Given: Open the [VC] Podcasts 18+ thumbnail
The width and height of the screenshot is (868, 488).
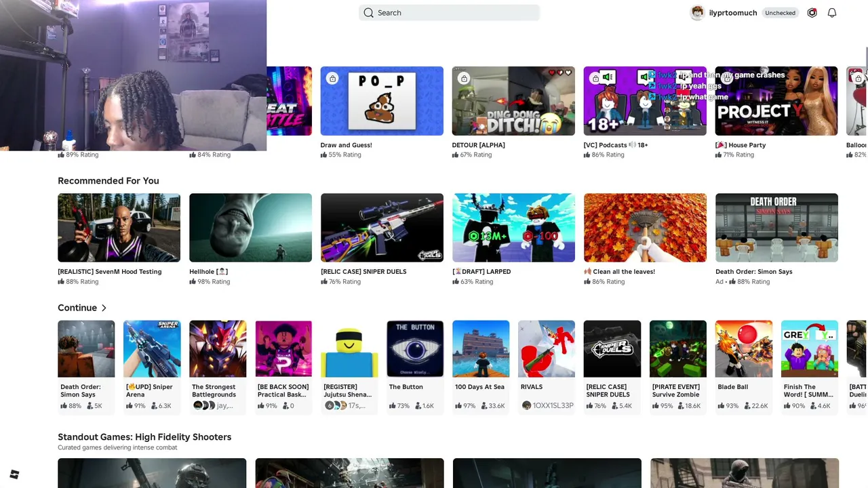Looking at the screenshot, I should click(x=645, y=101).
